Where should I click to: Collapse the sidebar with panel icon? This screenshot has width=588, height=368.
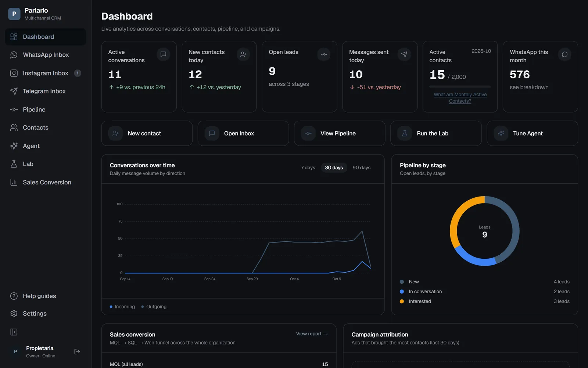click(x=14, y=332)
